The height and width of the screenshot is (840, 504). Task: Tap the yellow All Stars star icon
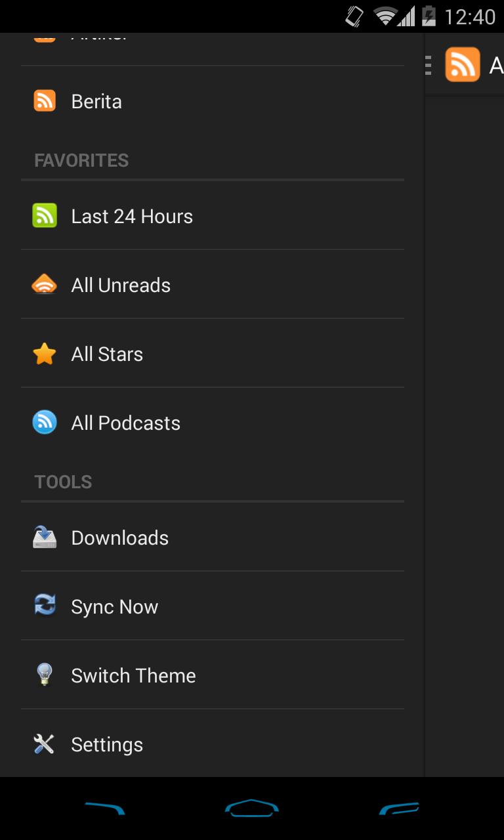coord(45,354)
